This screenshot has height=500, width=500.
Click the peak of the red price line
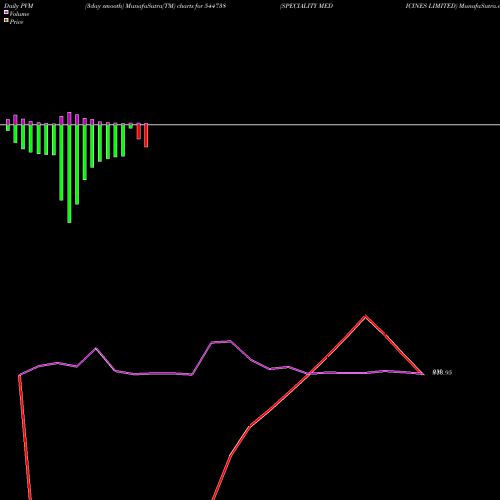(x=365, y=316)
